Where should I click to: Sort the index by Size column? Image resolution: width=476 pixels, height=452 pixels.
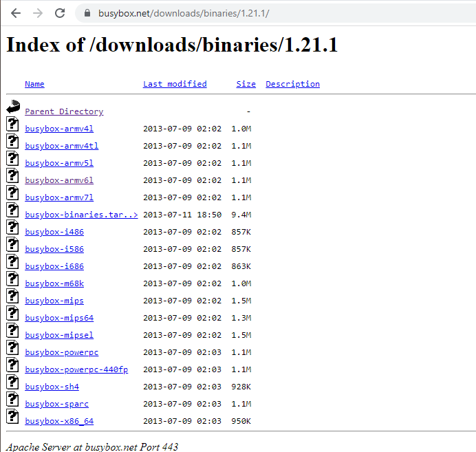coord(246,84)
